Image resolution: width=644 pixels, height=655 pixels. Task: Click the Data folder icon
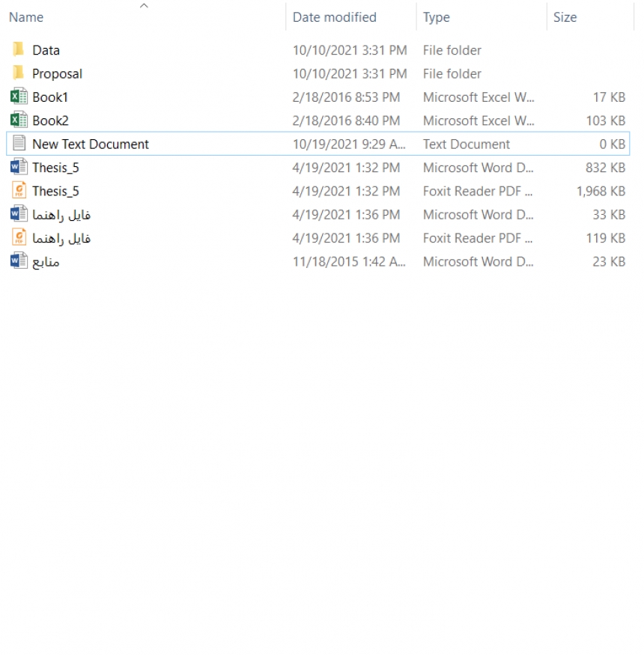19,49
